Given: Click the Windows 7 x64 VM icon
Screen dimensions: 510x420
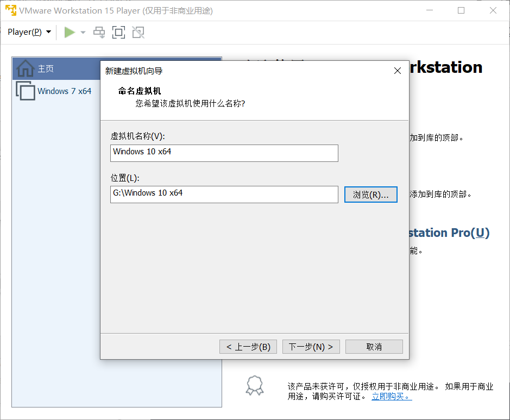Looking at the screenshot, I should 26,91.
